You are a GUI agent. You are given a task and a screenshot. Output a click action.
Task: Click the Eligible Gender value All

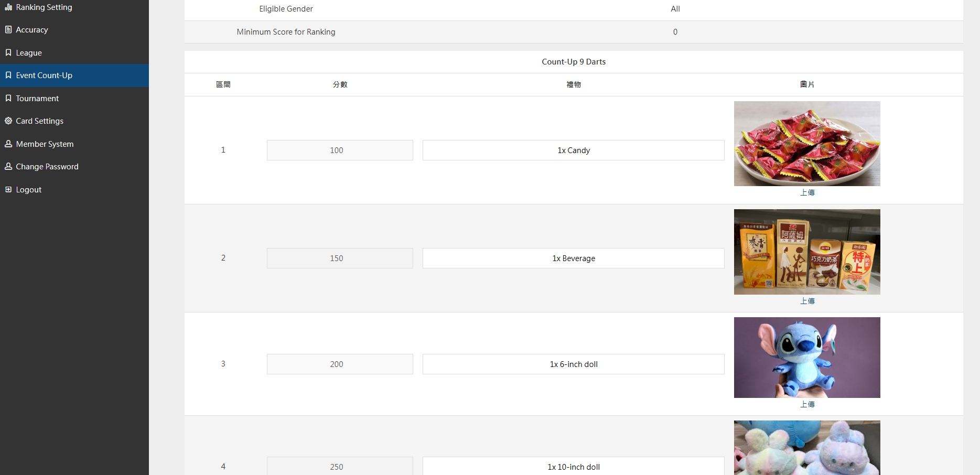[x=675, y=9]
